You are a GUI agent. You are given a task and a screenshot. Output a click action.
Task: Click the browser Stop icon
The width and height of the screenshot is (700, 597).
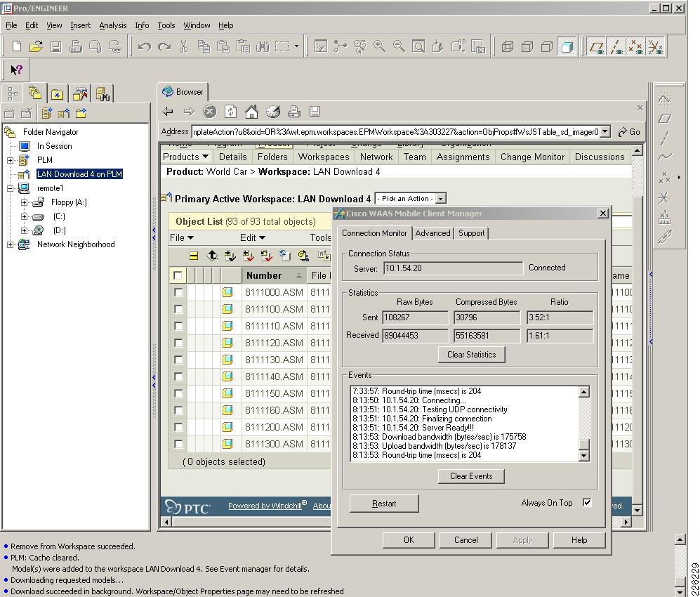pyautogui.click(x=209, y=111)
